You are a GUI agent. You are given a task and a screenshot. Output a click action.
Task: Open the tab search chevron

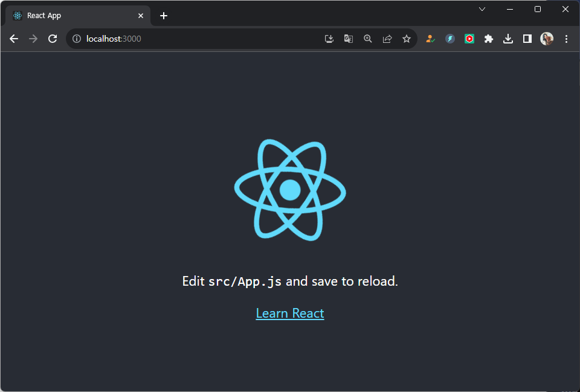pyautogui.click(x=482, y=9)
